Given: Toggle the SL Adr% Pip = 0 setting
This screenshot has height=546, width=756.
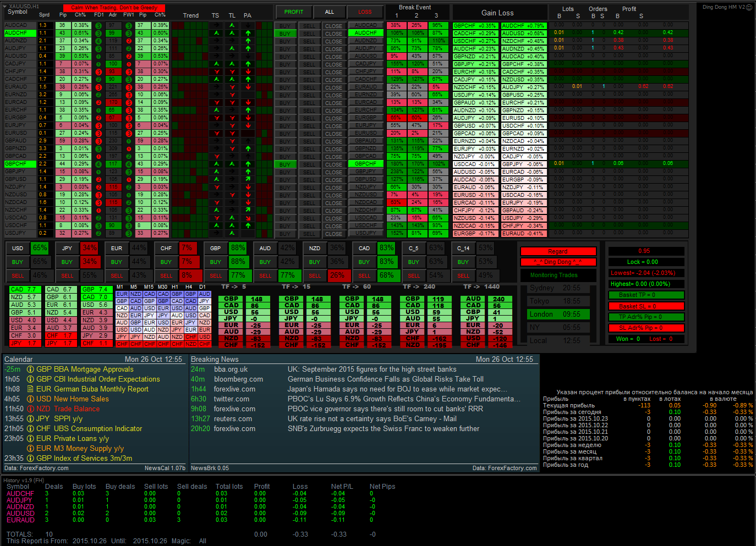Looking at the screenshot, I should (645, 328).
